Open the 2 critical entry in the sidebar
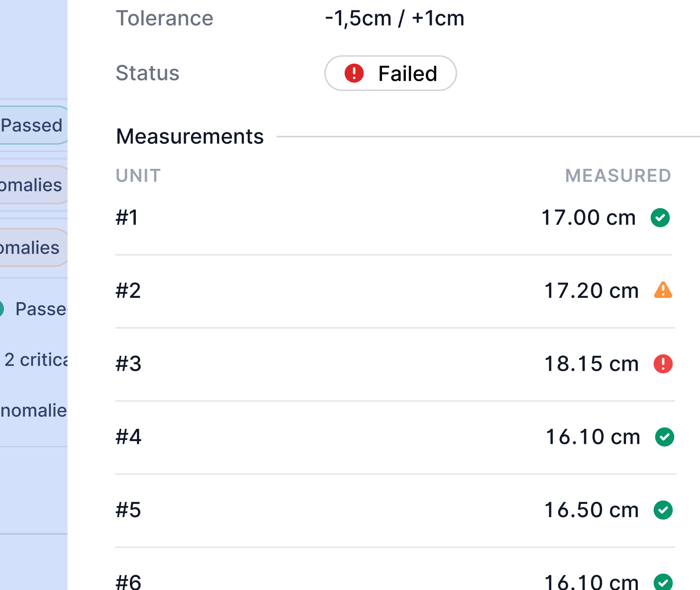Image resolution: width=700 pixels, height=590 pixels. [x=36, y=360]
